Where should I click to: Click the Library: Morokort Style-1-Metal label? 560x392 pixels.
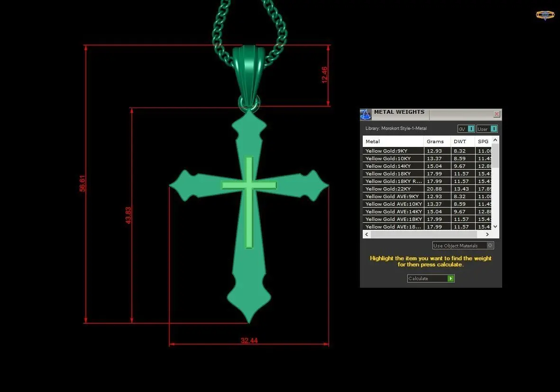pos(396,128)
